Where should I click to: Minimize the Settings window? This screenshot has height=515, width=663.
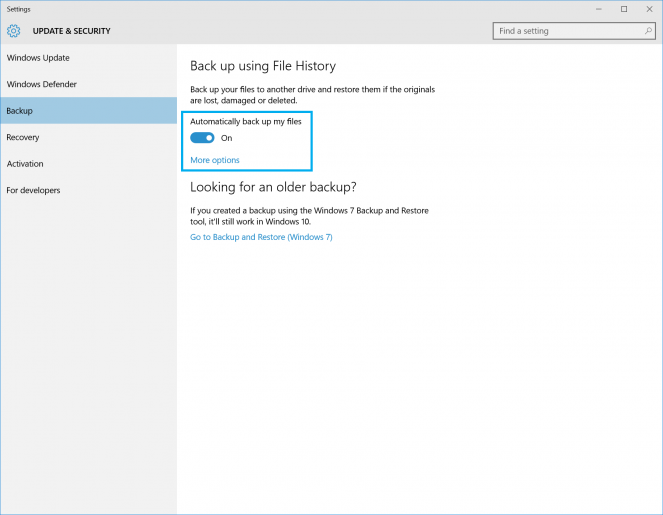point(598,9)
